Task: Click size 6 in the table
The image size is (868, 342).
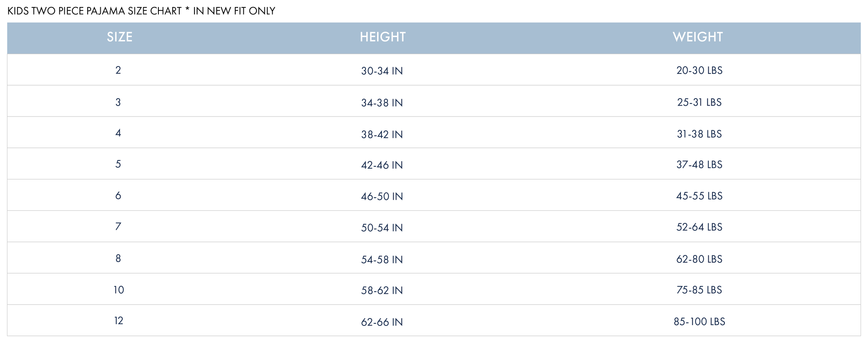Action: tap(118, 196)
